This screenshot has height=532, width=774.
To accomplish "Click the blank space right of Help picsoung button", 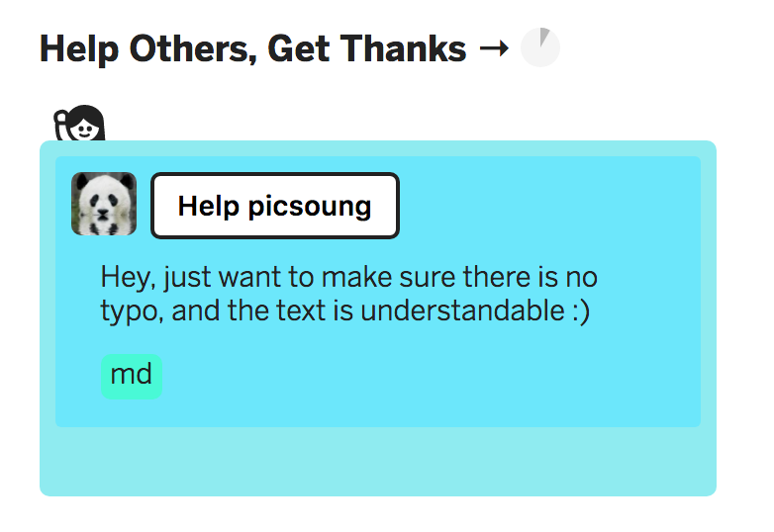I will pos(544,206).
